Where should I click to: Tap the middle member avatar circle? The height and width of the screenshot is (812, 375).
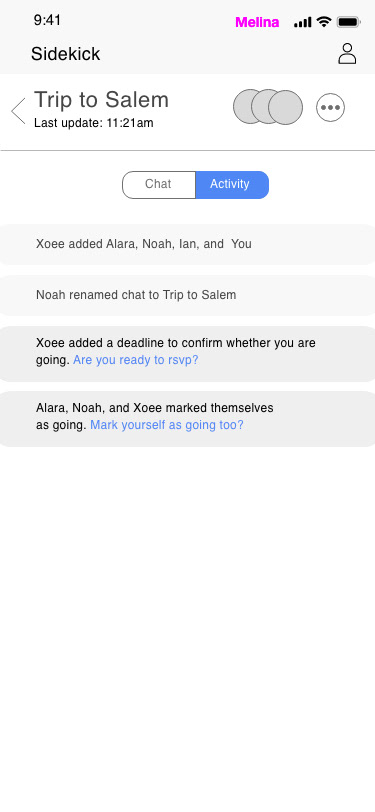tap(268, 107)
